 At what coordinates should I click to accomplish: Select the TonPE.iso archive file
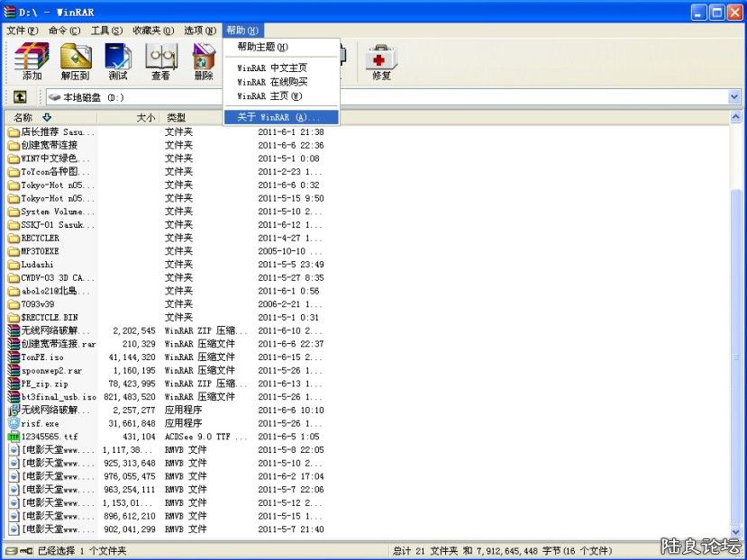click(42, 357)
